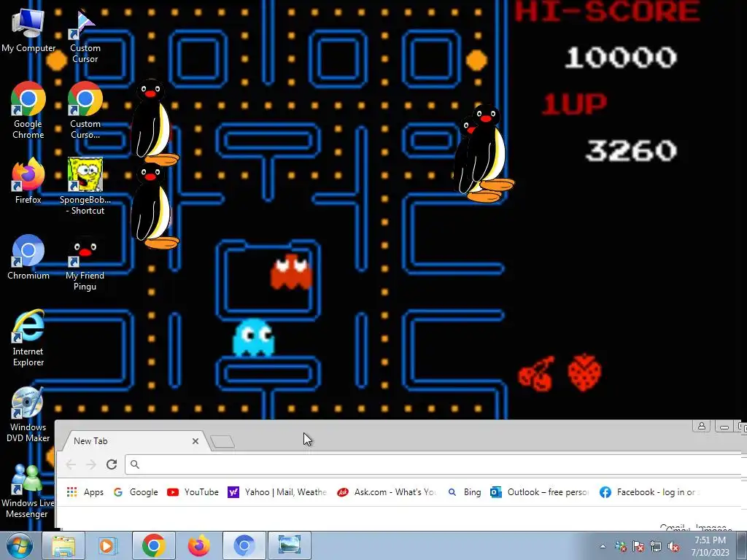
Task: Open SpongeBob Shortcut desktop icon
Action: [85, 187]
